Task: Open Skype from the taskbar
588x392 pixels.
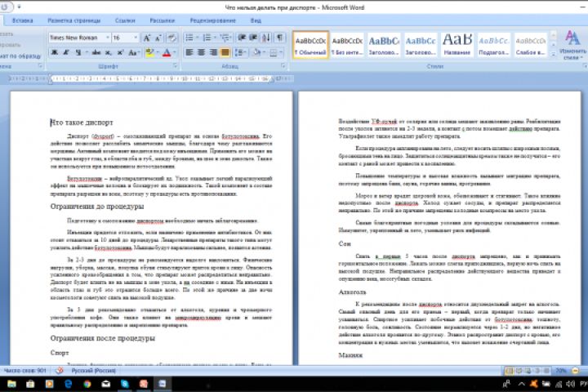Action: [x=124, y=384]
